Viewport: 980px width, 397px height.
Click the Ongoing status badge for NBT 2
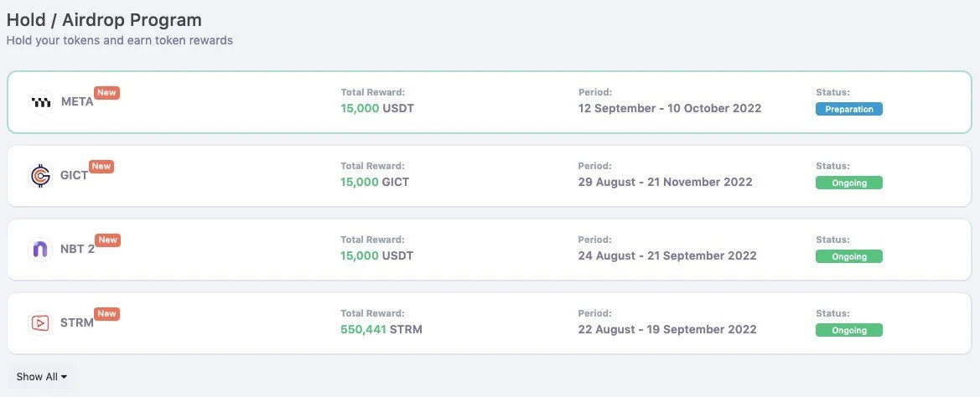848,256
